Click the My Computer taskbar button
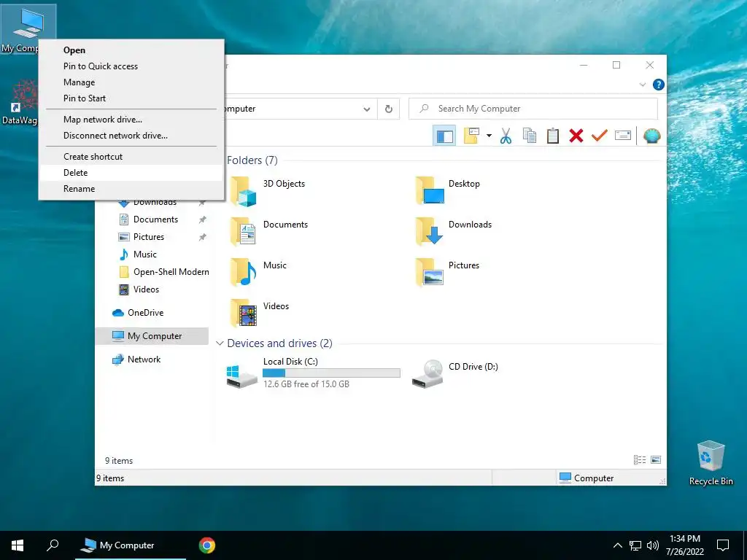747x560 pixels. [x=131, y=545]
